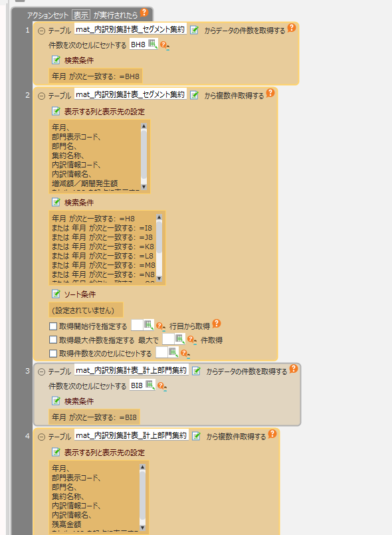The width and height of the screenshot is (392, 535).
Task: Enable 取得開始行を指定する checkbox
Action: tap(53, 326)
